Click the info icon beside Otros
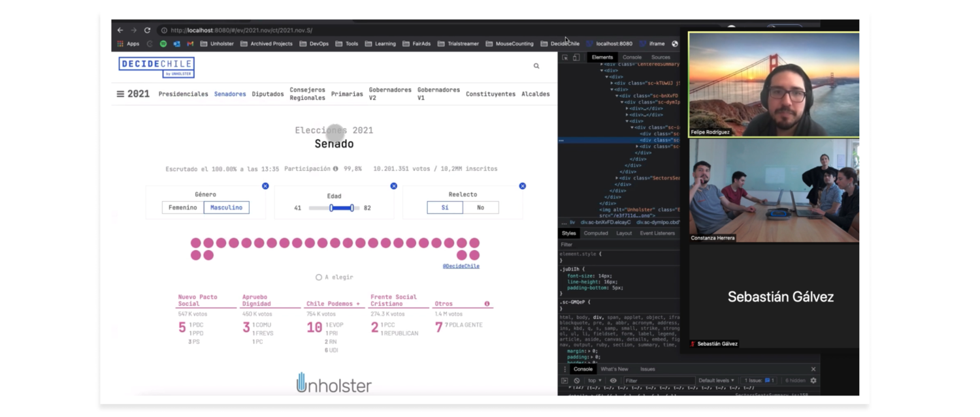Screen dimensions: 980x417 coord(487,304)
